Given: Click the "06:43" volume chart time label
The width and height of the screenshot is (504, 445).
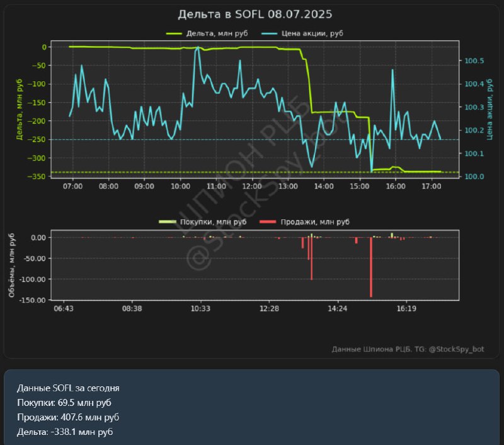Looking at the screenshot, I should click(x=64, y=309).
